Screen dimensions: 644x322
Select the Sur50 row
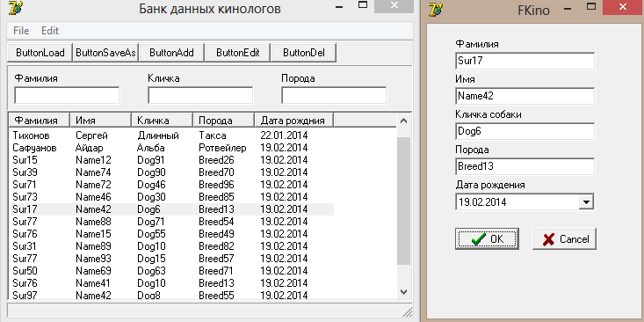point(171,271)
